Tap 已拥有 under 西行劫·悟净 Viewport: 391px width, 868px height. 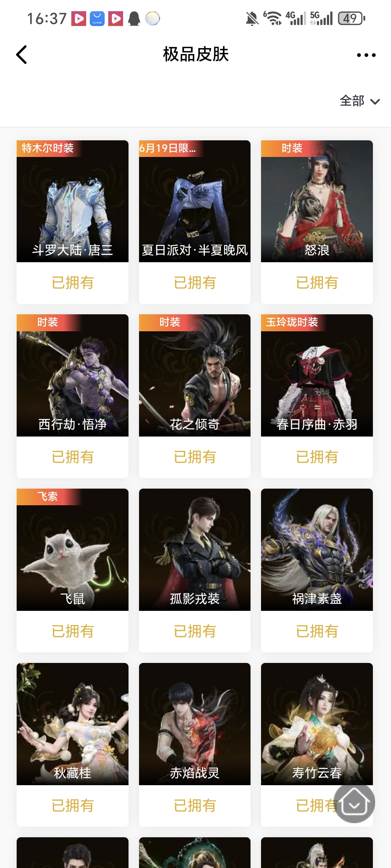pyautogui.click(x=72, y=457)
